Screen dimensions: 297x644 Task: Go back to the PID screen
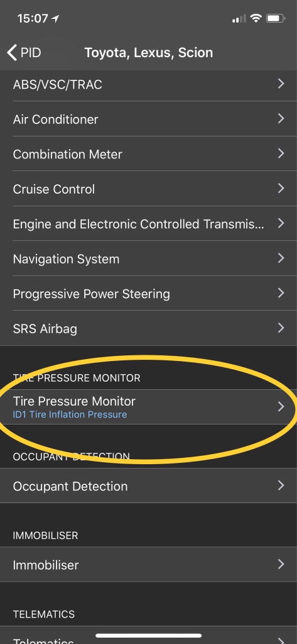click(24, 53)
